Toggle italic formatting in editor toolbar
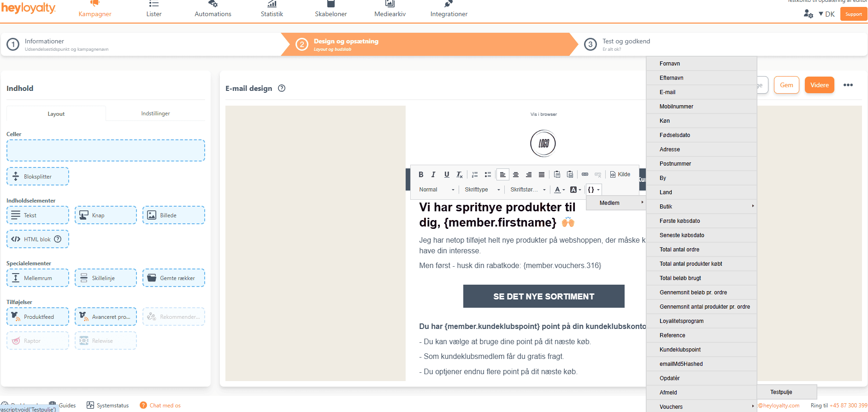 433,174
